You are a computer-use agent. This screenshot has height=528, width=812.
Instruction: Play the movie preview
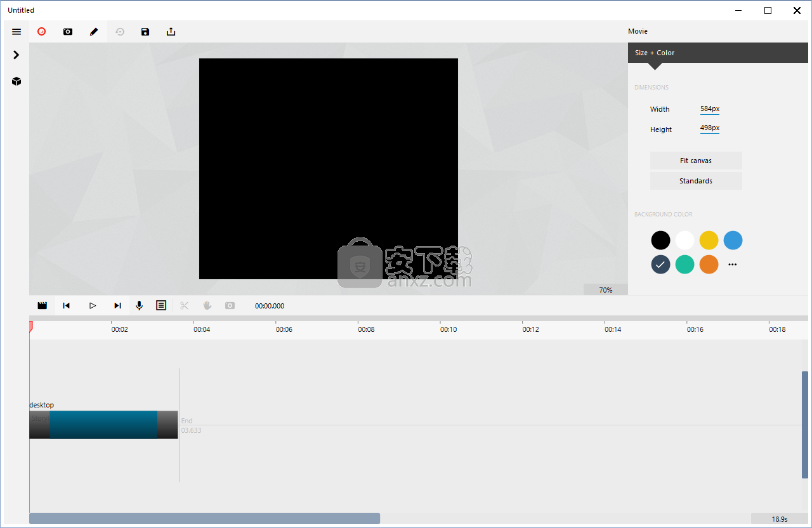pos(93,305)
